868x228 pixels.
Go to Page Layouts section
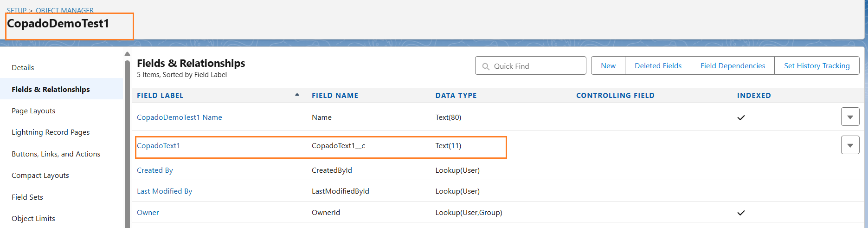(x=33, y=111)
